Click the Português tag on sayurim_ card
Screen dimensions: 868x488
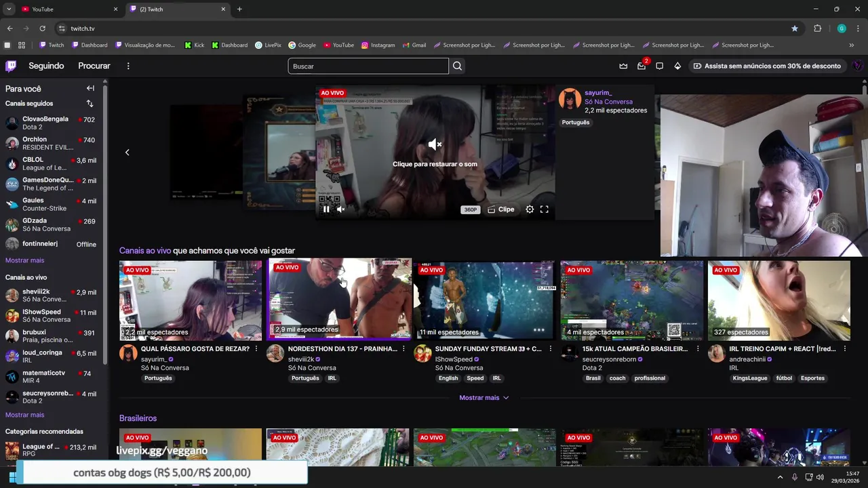(x=158, y=378)
